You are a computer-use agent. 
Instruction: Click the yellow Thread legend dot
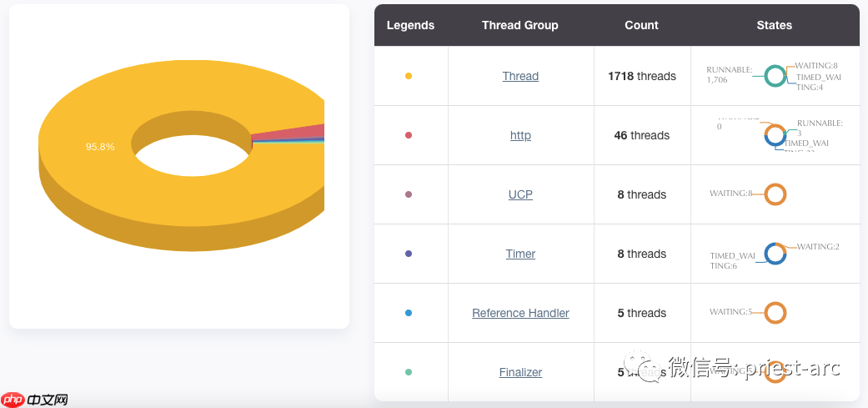click(x=409, y=77)
